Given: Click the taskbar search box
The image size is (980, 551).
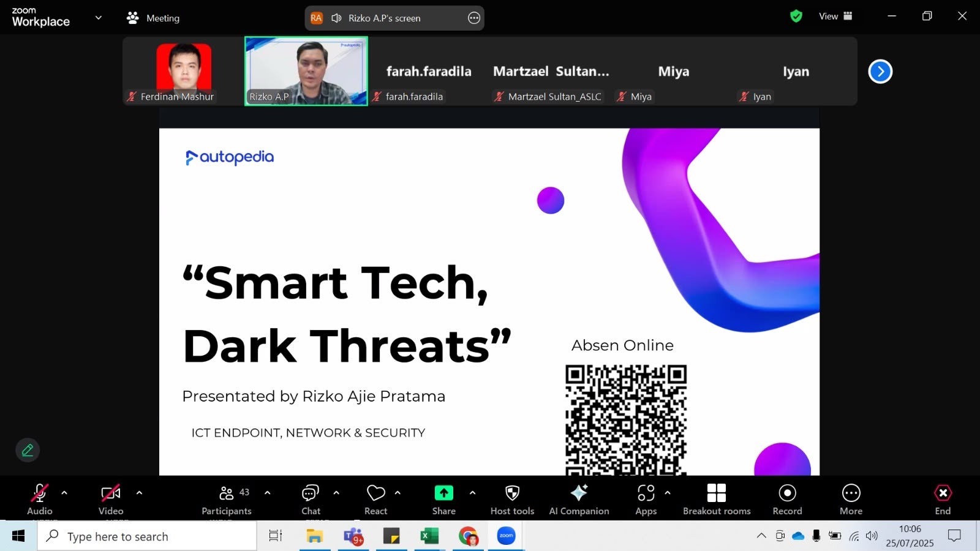Looking at the screenshot, I should click(x=147, y=536).
